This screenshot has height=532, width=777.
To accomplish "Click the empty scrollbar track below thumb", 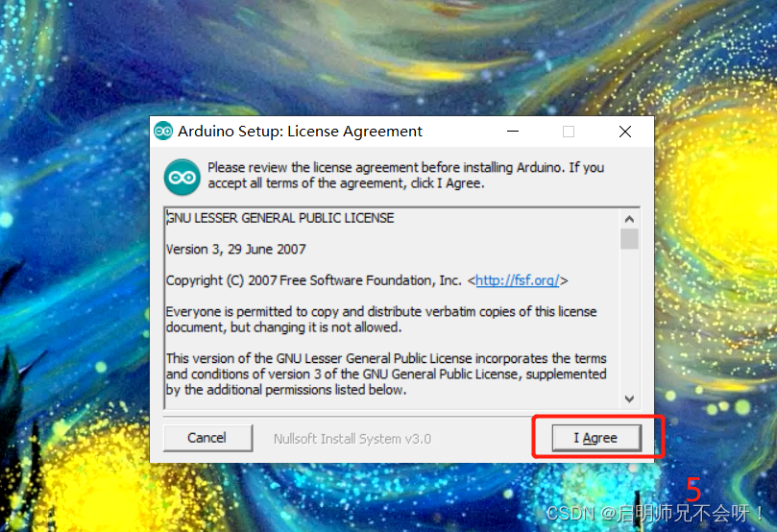I will [x=629, y=320].
